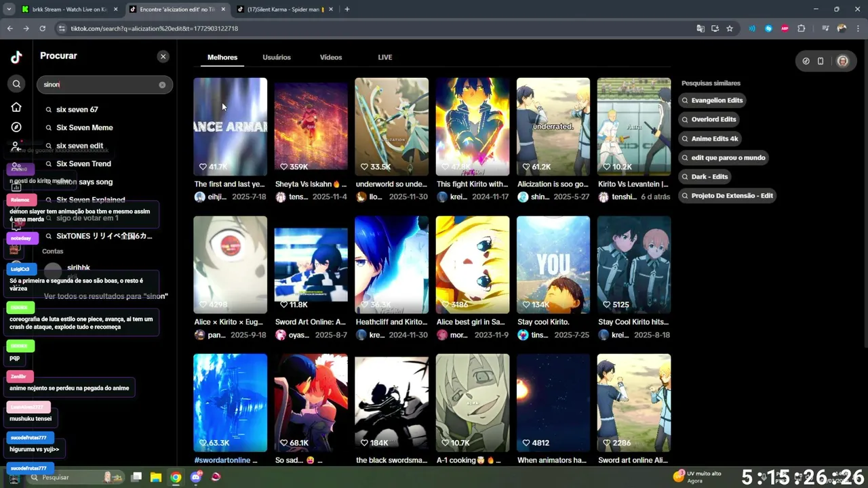Go to TikTok Home via house icon
The height and width of the screenshot is (488, 868).
pos(16,107)
